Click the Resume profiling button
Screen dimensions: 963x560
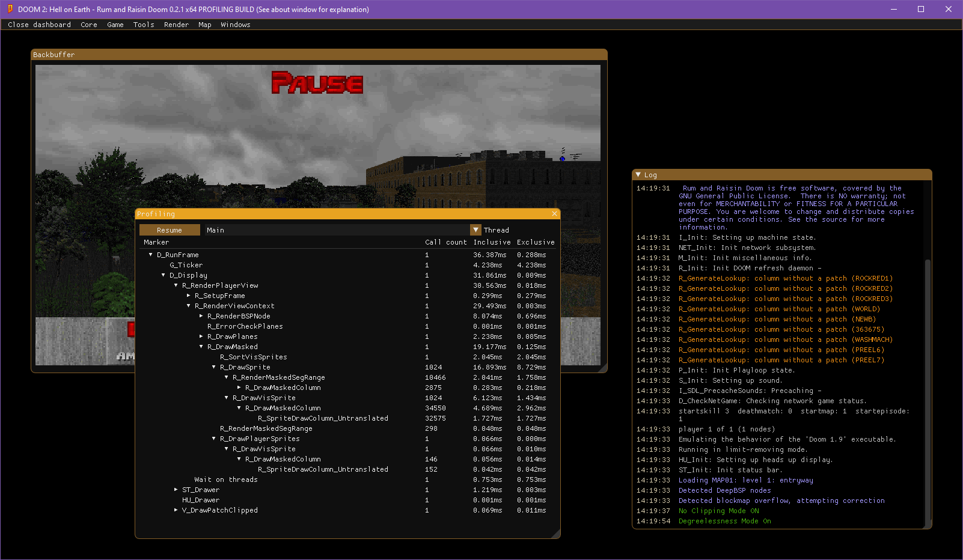point(170,230)
